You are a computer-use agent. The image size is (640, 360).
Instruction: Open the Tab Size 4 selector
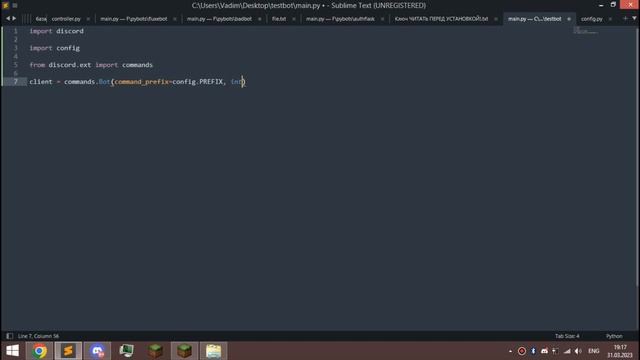pyautogui.click(x=567, y=336)
